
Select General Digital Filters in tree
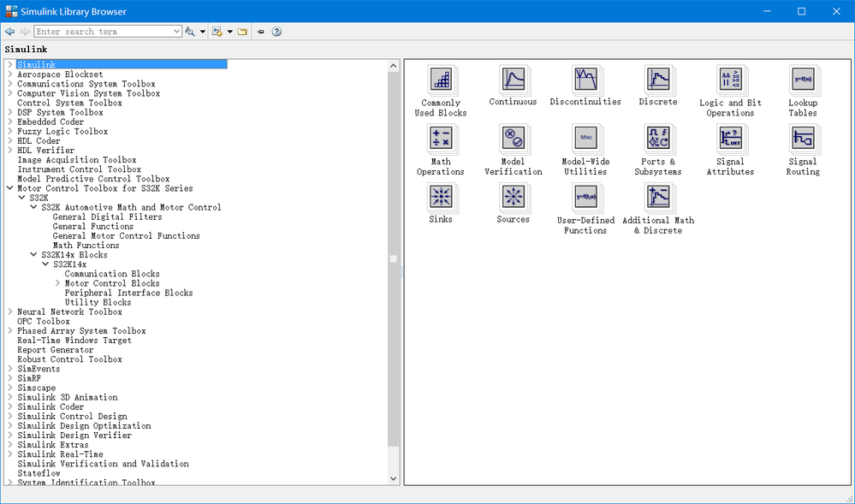(x=108, y=216)
